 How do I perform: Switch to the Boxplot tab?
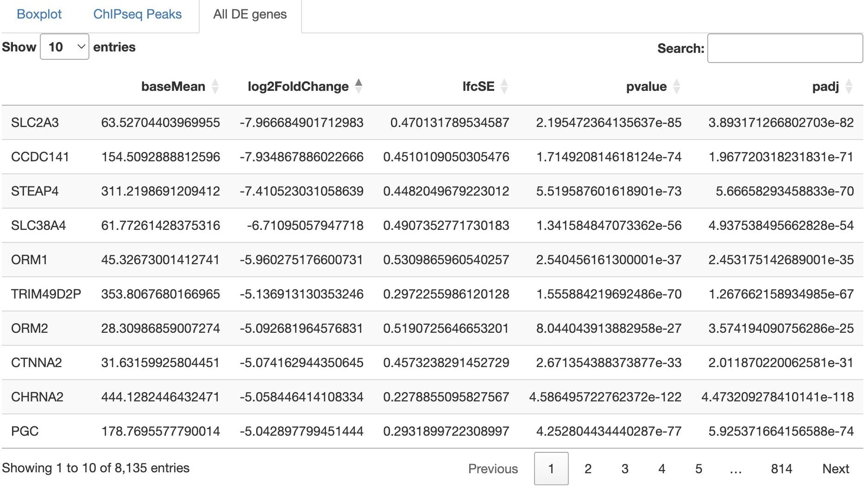point(39,14)
